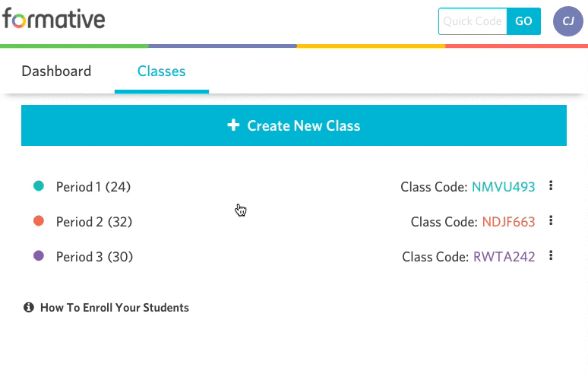This screenshot has width=588, height=380.
Task: Switch to the Dashboard tab
Action: [x=56, y=71]
